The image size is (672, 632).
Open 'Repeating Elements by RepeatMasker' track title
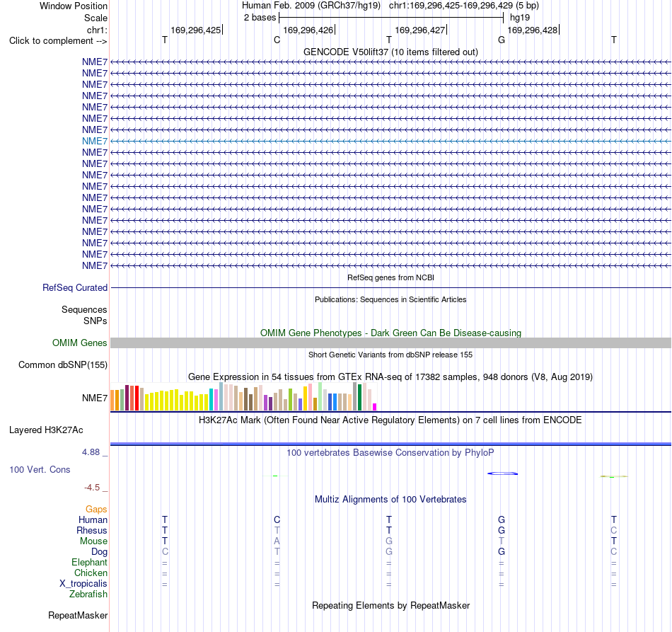(390, 605)
